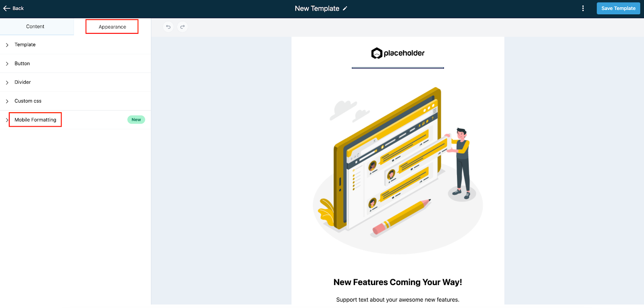Select the 'New Features Coming Your Way!' heading
Screen dimensions: 644x308
[398, 282]
